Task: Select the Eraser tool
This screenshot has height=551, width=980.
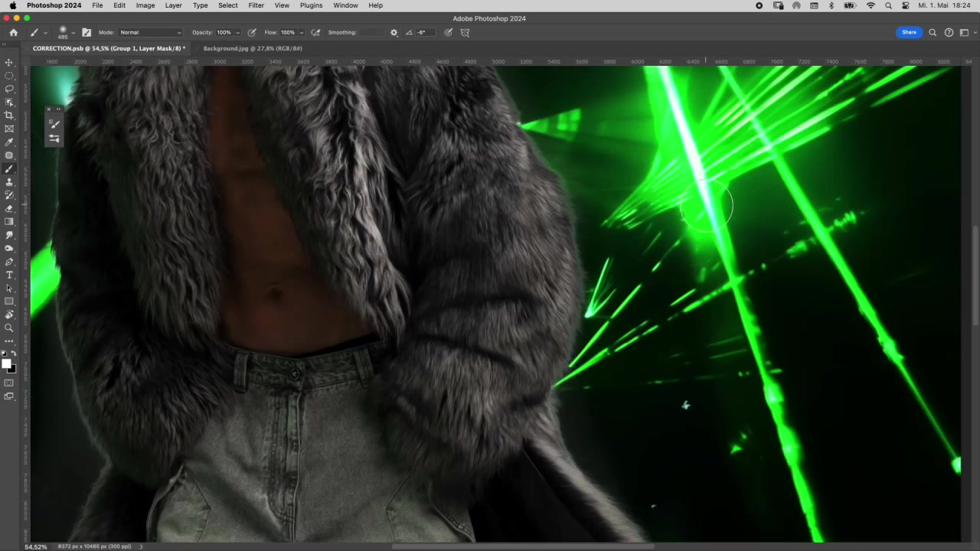Action: click(x=9, y=209)
